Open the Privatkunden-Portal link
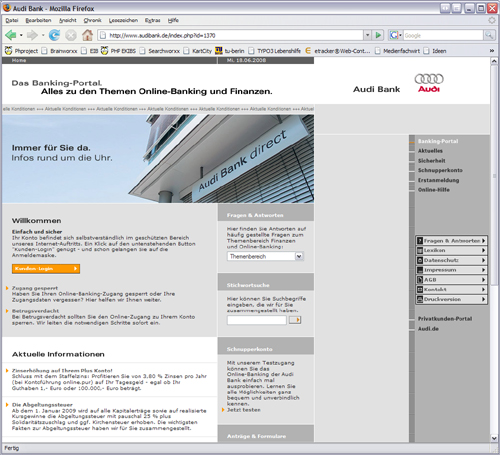The height and width of the screenshot is (455, 500). [445, 319]
